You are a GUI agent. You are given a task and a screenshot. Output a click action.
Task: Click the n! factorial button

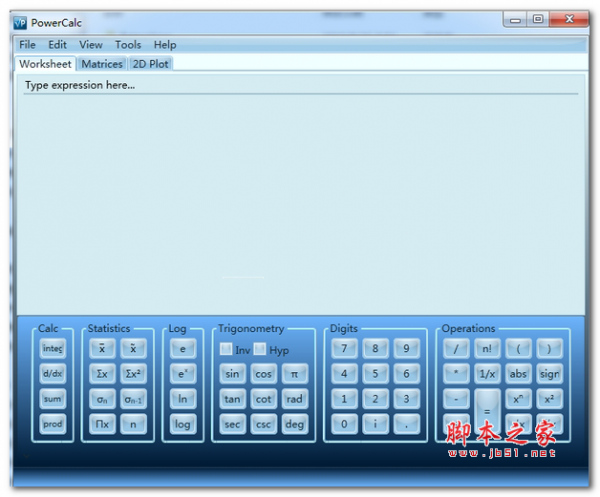(x=487, y=348)
